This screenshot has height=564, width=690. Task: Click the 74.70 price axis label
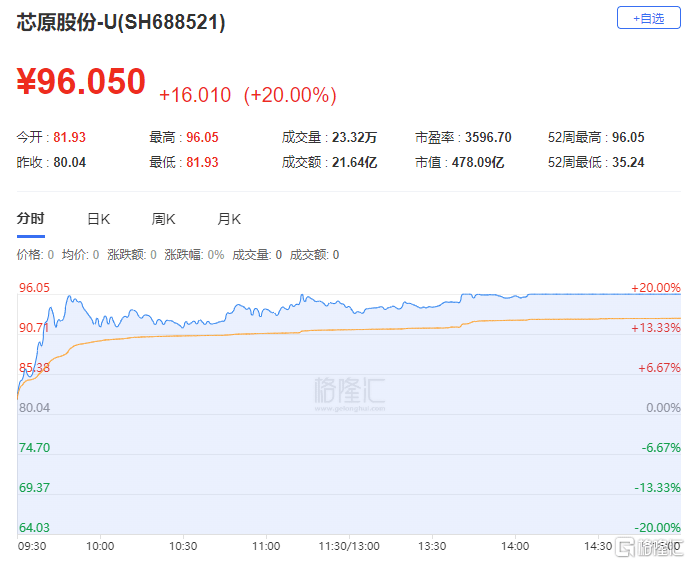pos(34,448)
